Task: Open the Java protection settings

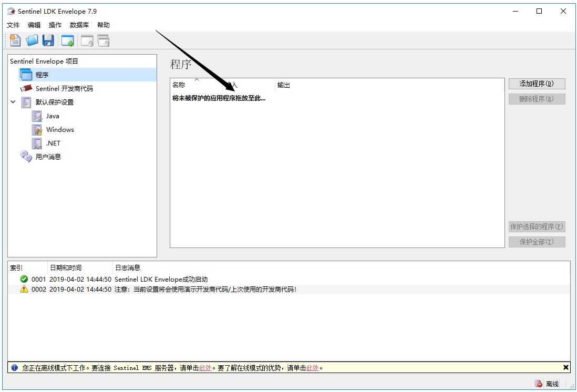Action: point(53,116)
